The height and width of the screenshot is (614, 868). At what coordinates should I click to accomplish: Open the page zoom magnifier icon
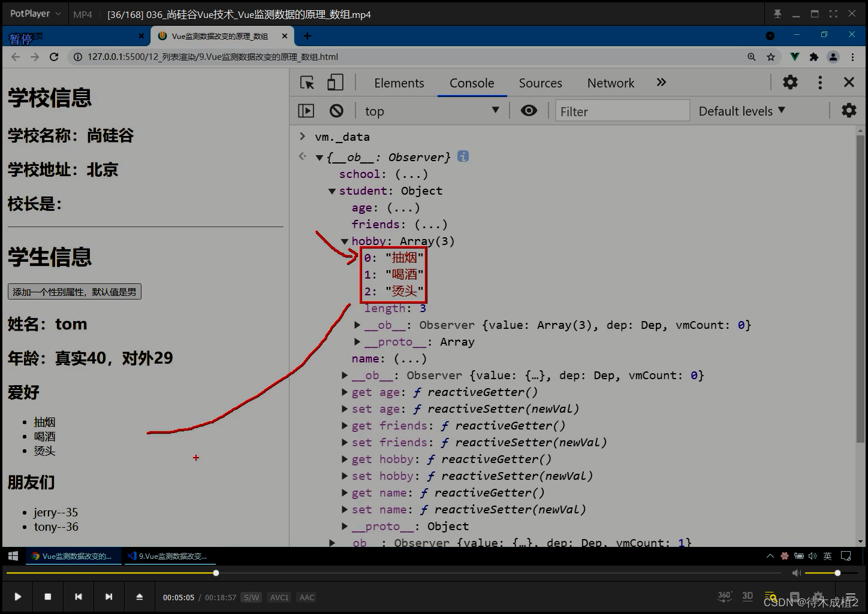tap(751, 57)
